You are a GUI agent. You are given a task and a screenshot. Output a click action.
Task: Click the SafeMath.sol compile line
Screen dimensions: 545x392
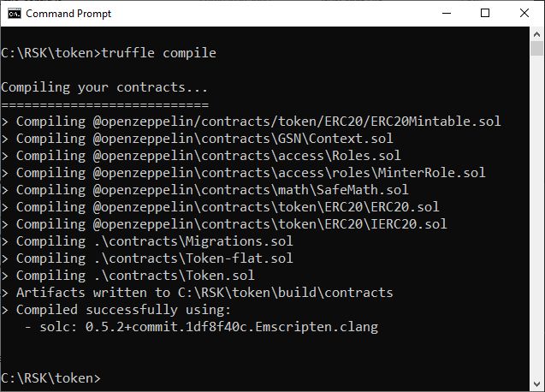[x=204, y=189]
